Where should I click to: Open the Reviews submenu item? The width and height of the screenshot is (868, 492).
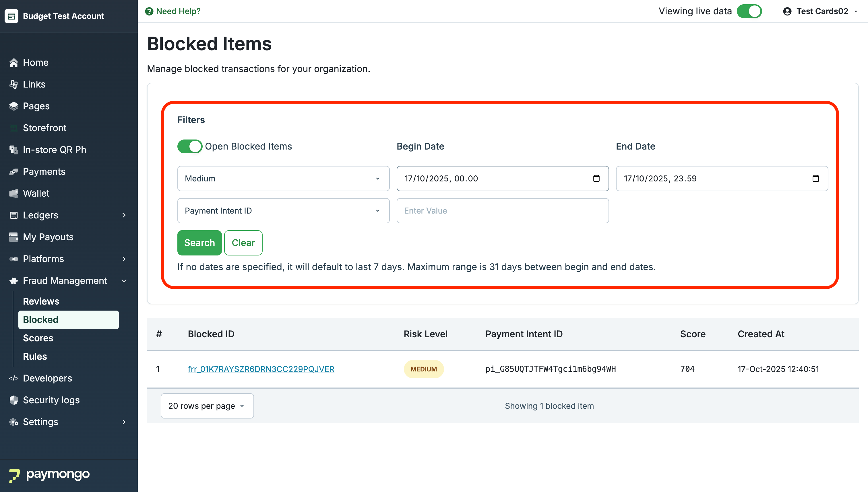(x=41, y=301)
